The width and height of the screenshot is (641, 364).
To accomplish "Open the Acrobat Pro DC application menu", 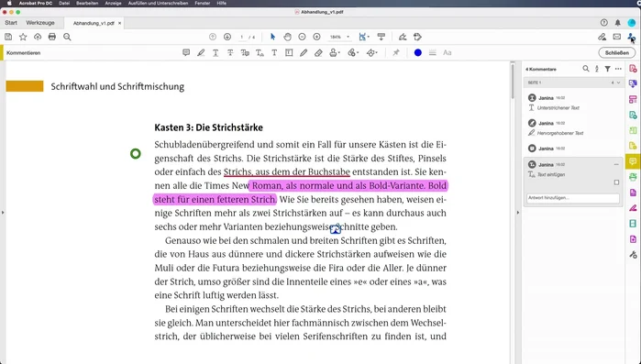I will pyautogui.click(x=35, y=3).
